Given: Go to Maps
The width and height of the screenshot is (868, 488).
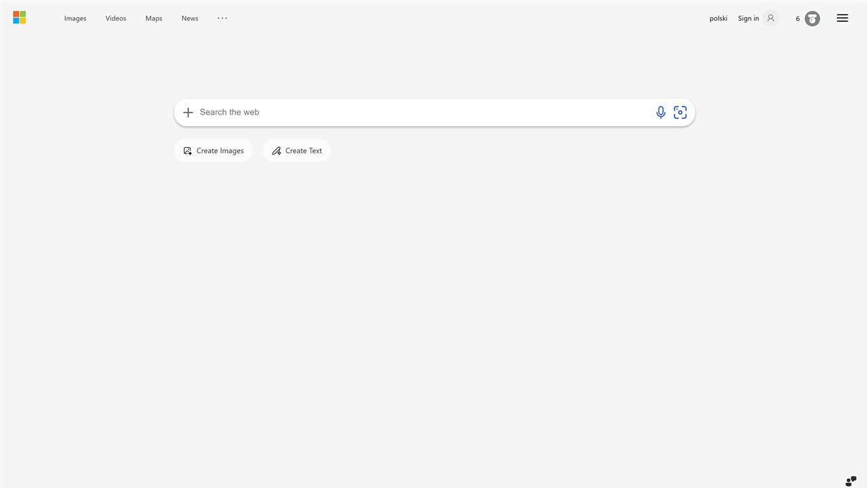Looking at the screenshot, I should click(154, 18).
